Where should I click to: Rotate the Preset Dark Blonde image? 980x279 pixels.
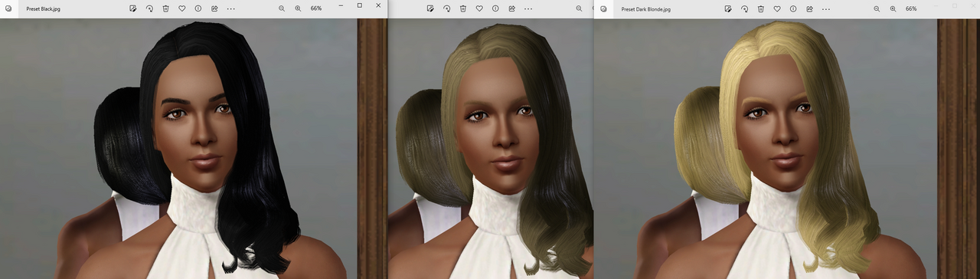pyautogui.click(x=744, y=8)
